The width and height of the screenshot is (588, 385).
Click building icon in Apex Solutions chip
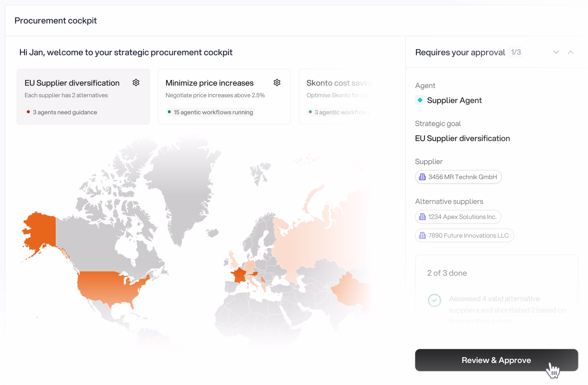(422, 217)
